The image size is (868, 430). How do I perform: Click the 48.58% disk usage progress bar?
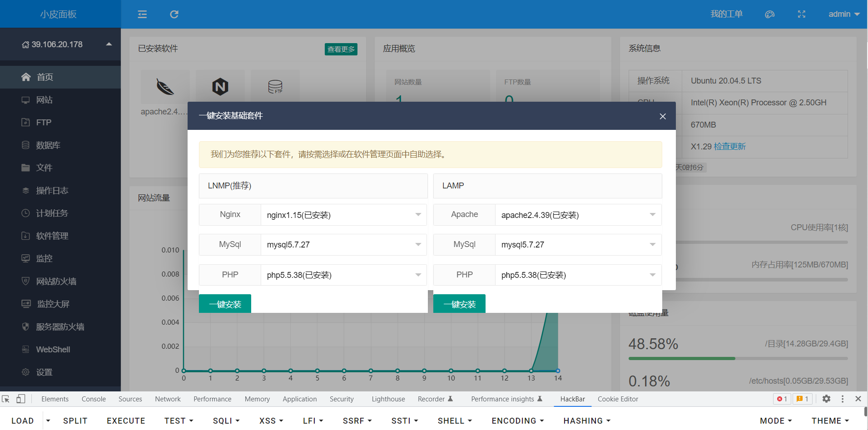(x=738, y=358)
